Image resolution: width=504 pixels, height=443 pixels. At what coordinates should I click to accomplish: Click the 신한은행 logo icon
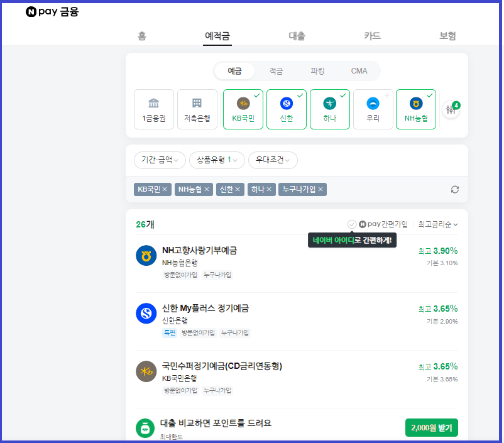pos(146,313)
